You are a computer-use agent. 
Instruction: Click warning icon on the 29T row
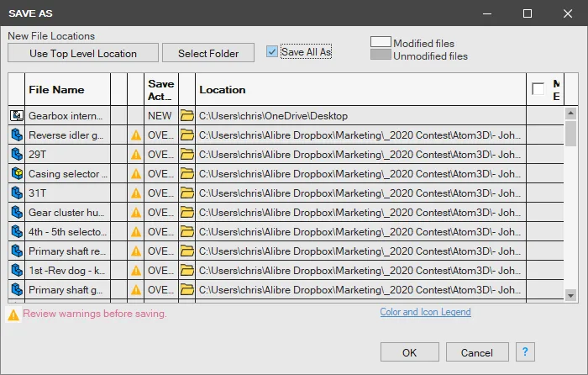click(136, 155)
